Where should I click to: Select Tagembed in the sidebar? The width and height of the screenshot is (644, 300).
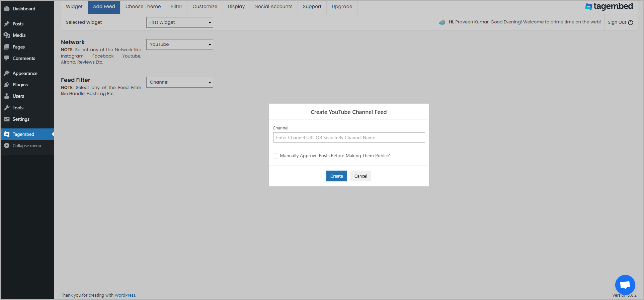[27, 134]
